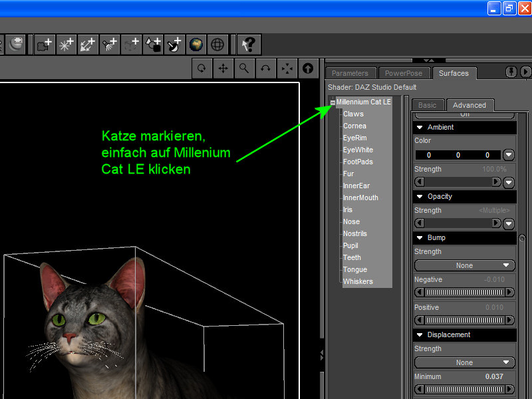Switch to the PowerPose tab

[404, 73]
